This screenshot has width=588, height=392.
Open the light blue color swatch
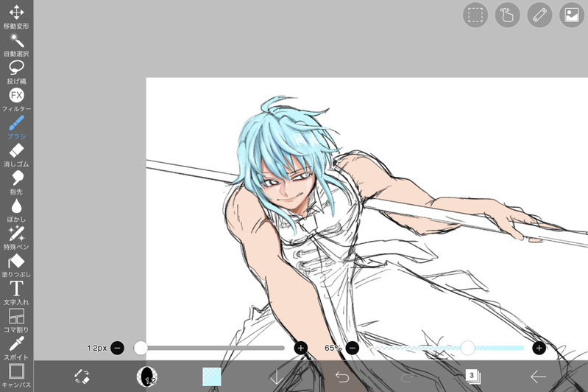point(211,377)
